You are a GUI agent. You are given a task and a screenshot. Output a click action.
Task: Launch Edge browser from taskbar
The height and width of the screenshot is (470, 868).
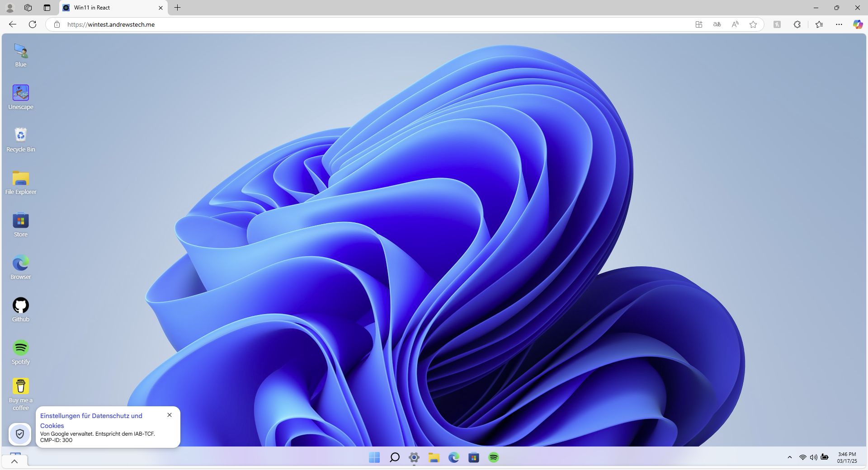pyautogui.click(x=454, y=458)
